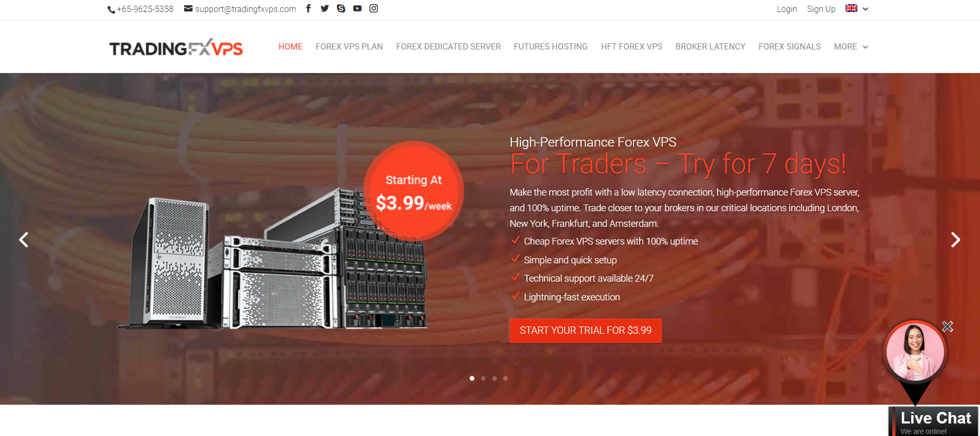Open the Skype contact icon
Viewport: 980px width, 436px height.
tap(341, 8)
